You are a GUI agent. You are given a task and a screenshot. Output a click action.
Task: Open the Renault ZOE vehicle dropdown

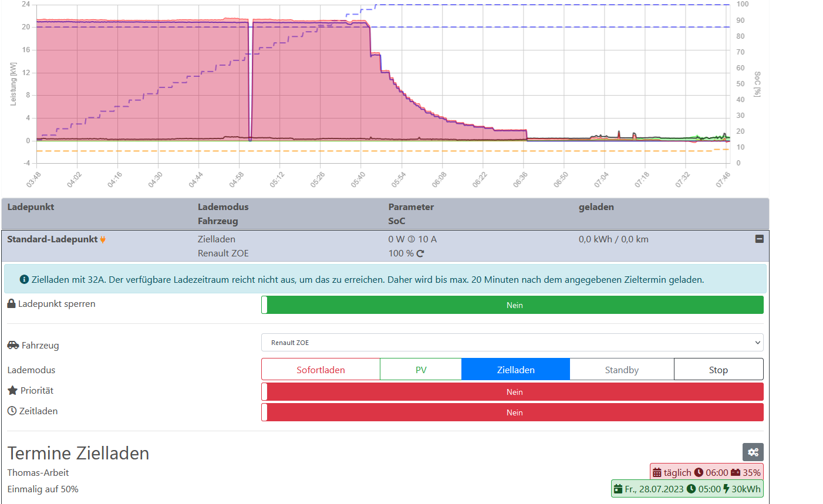point(512,343)
